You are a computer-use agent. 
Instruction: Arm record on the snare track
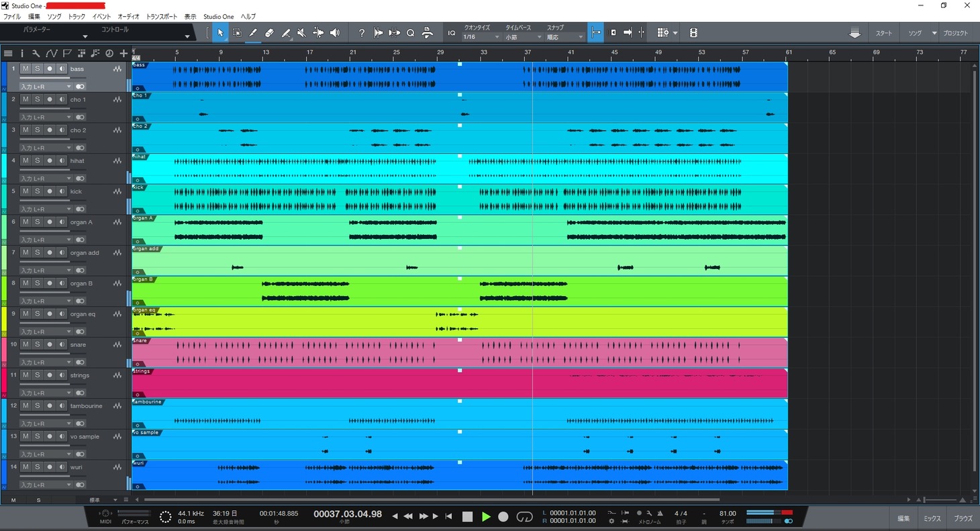click(50, 344)
